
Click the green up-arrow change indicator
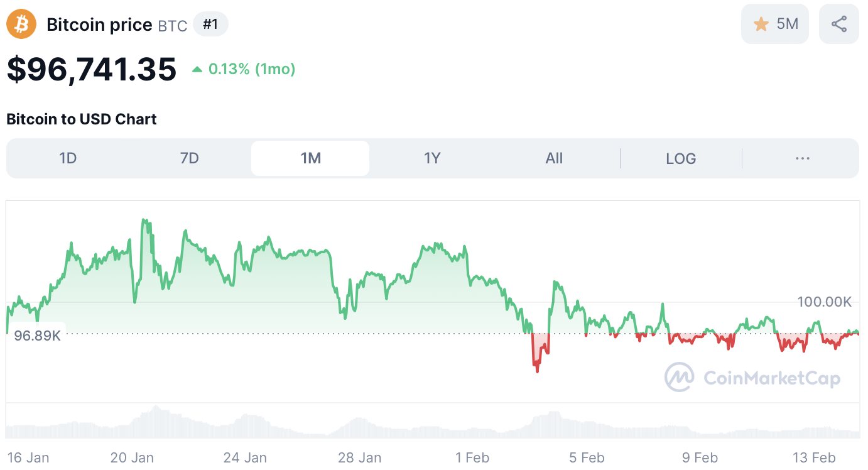click(198, 69)
